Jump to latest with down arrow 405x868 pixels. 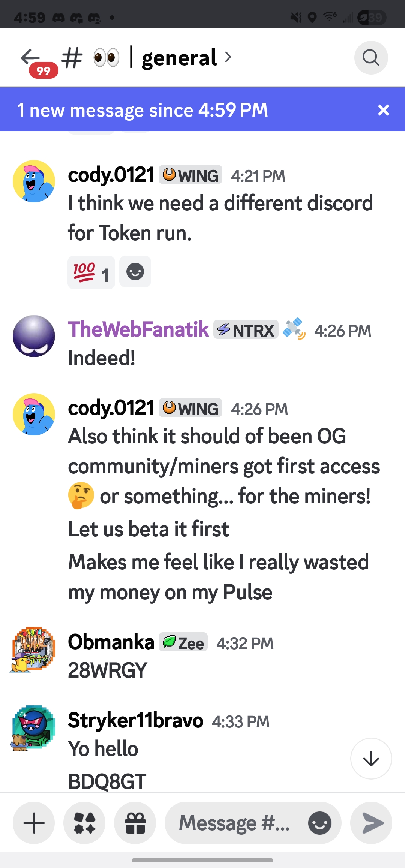[371, 759]
